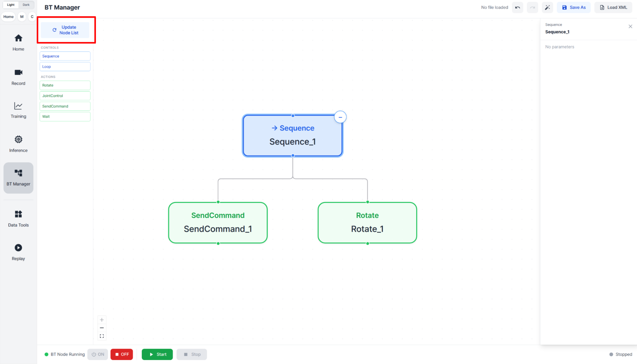Click the BT Manager page title
This screenshot has height=364, width=637.
62,7
